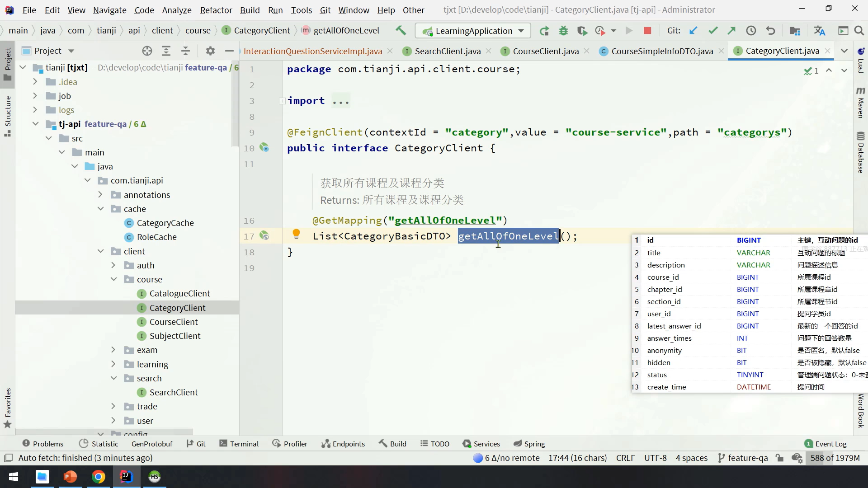Click Git Update Project arrow icon

[x=693, y=31]
